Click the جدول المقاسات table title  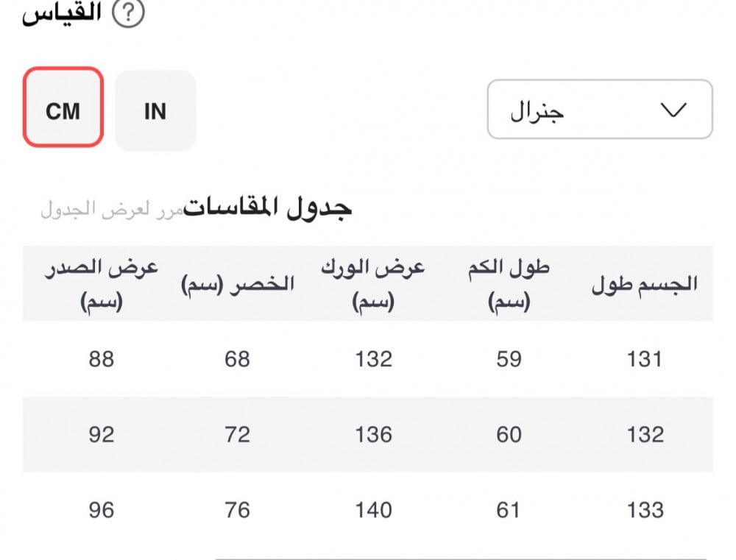pyautogui.click(x=267, y=208)
